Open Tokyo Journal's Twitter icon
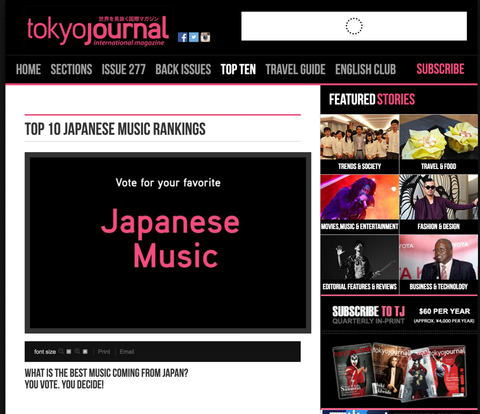The width and height of the screenshot is (480, 414). 194,37
